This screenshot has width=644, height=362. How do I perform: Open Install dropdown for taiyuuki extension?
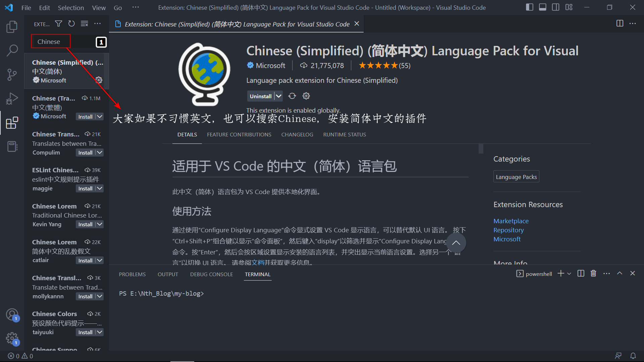[100, 332]
